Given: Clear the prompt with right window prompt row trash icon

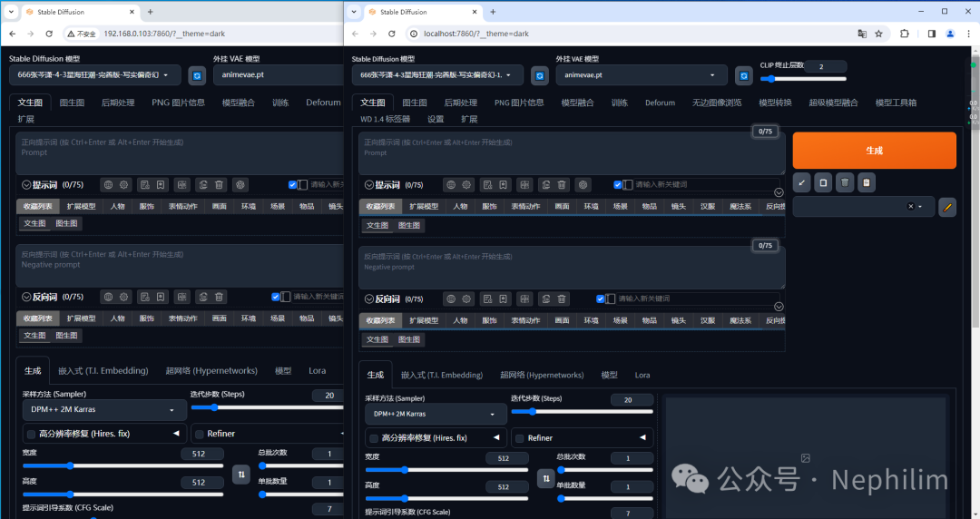Looking at the screenshot, I should (562, 184).
